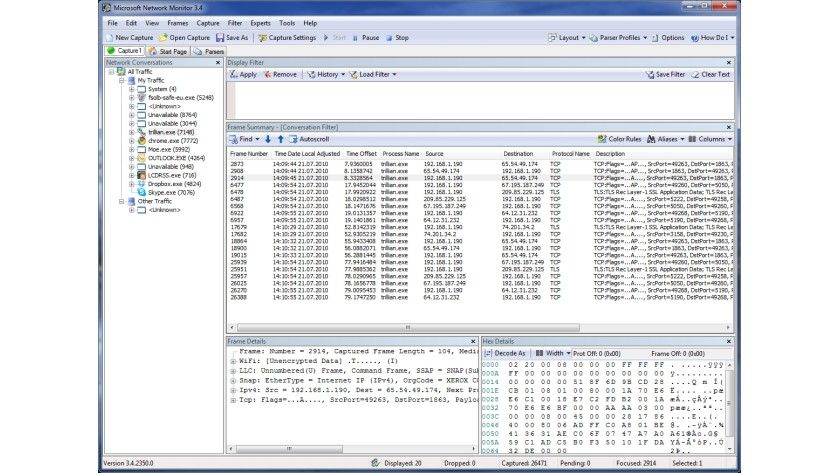Screen dimensions: 840x473
Task: Open the File menu
Action: (112, 23)
